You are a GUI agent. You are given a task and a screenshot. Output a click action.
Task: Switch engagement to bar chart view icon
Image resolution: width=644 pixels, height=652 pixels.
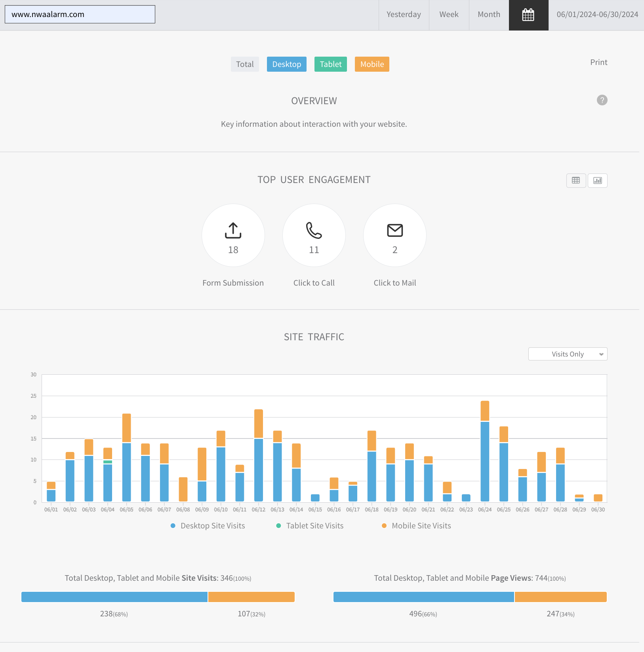pos(598,181)
